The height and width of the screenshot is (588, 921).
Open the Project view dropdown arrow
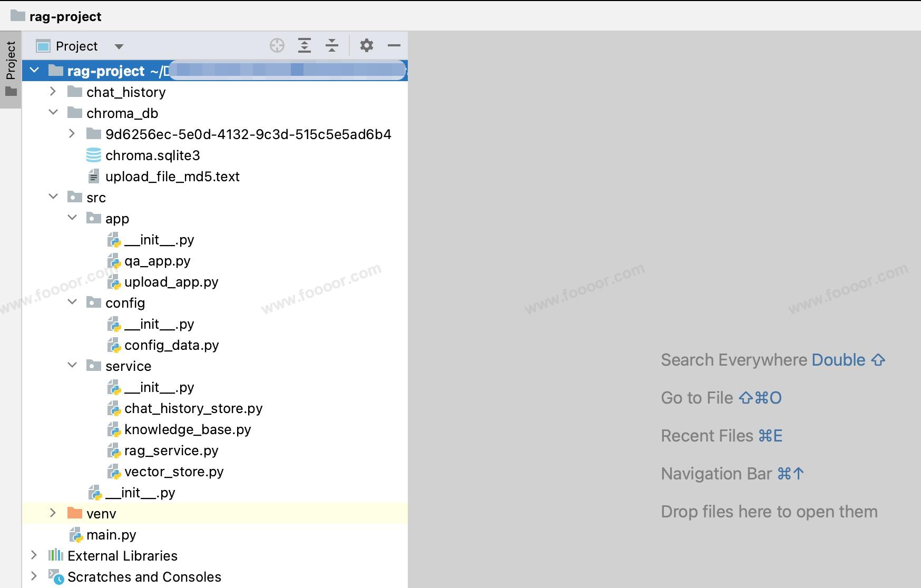pyautogui.click(x=119, y=46)
